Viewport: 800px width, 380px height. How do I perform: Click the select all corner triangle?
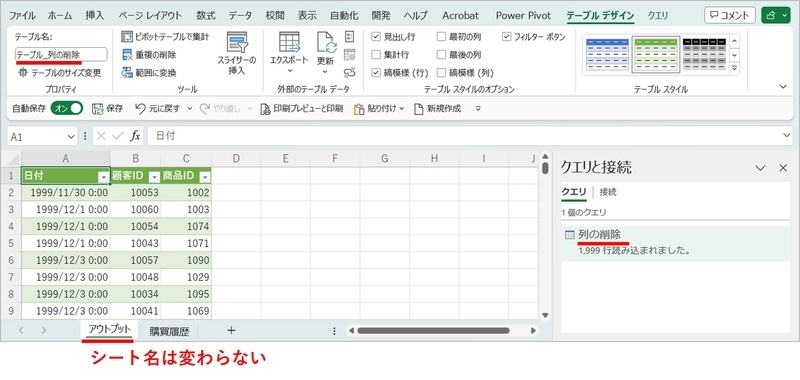(x=14, y=159)
